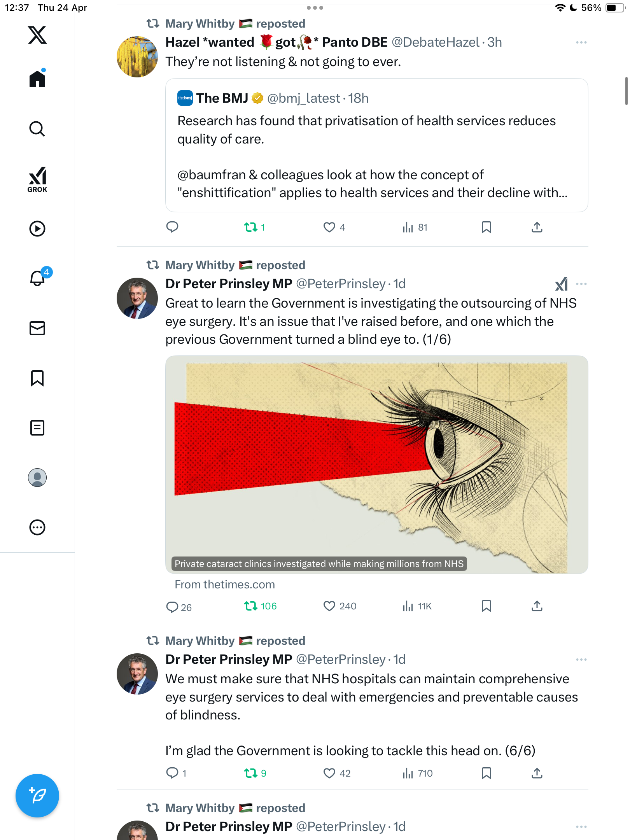
Task: Open the video play tab icon
Action: [37, 229]
